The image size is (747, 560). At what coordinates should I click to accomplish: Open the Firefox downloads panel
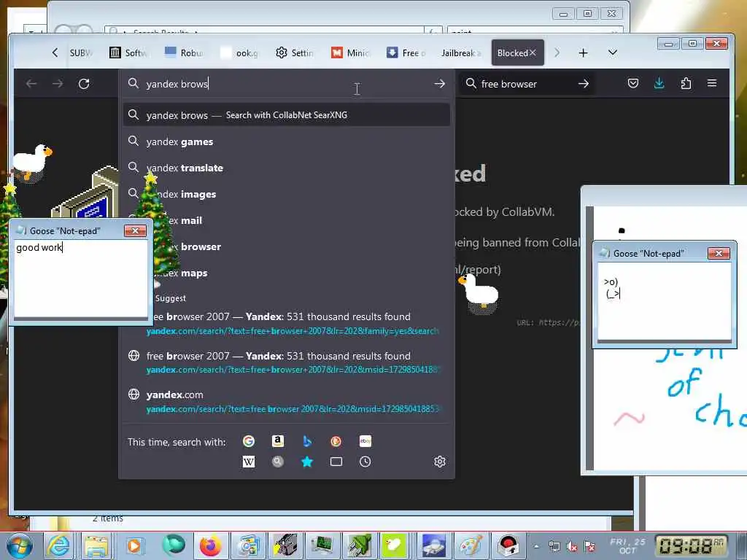659,84
